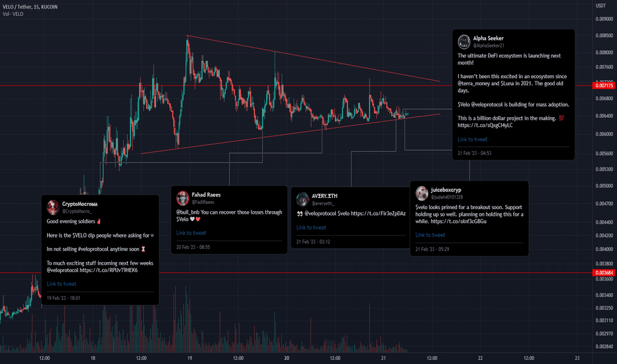Click the Alpha Seeker display name
This screenshot has width=617, height=364.
coord(489,38)
